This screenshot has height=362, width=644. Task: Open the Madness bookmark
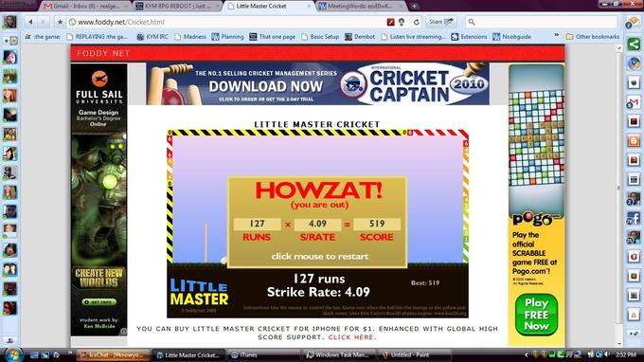(x=190, y=37)
